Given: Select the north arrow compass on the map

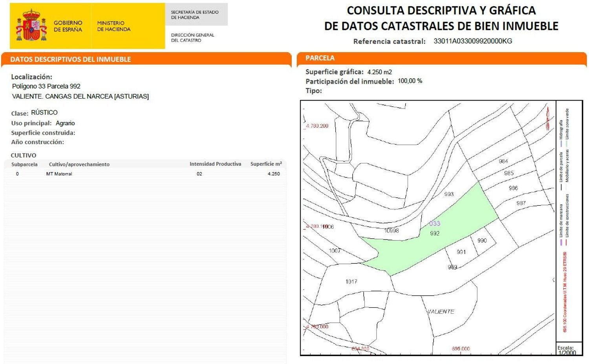Looking at the screenshot, I should click(x=548, y=116).
